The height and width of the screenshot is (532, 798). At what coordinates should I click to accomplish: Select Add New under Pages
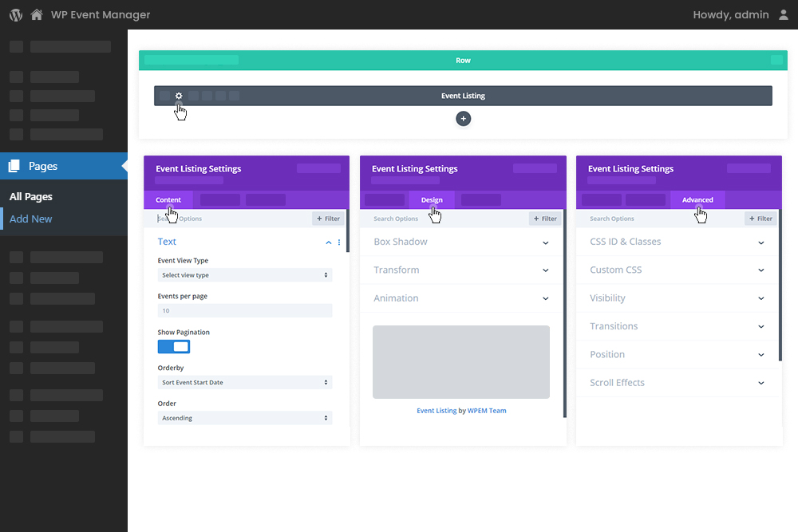pyautogui.click(x=31, y=219)
